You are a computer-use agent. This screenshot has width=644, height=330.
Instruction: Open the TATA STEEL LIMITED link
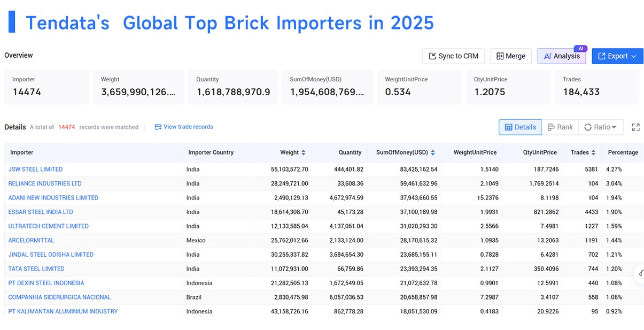coord(36,268)
